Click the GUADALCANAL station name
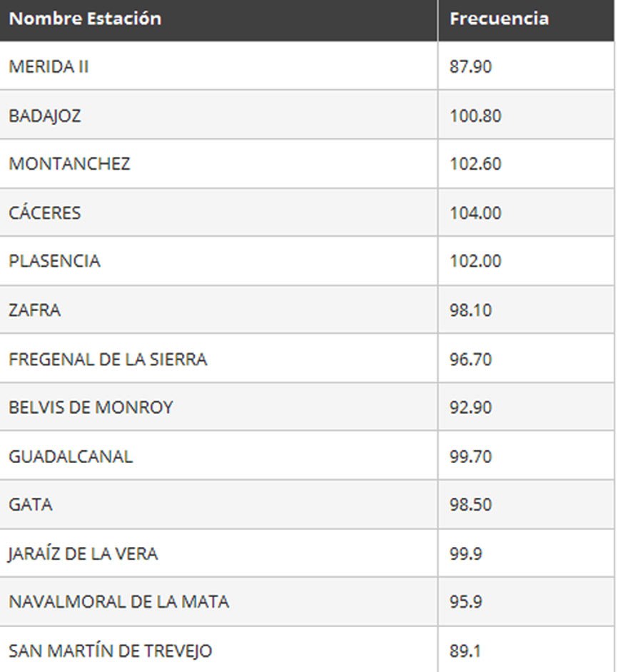 (x=71, y=457)
